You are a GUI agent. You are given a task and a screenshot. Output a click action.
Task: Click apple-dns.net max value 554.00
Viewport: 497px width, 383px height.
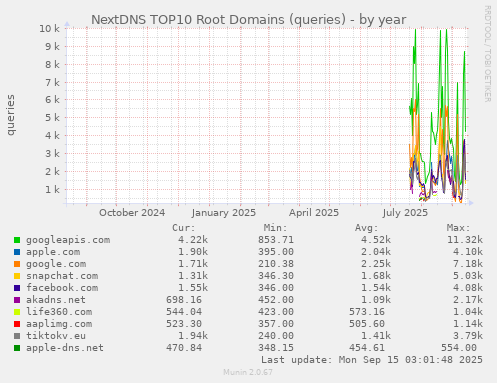coord(459,348)
